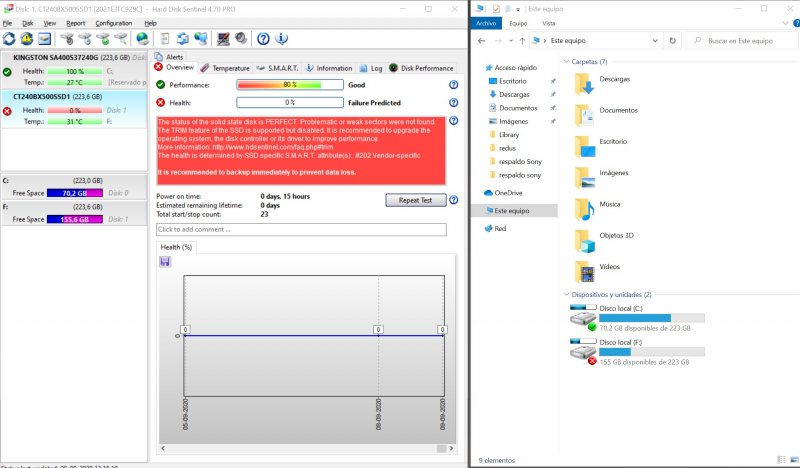Open the Explorer address bar history dropdown
This screenshot has width=800, height=468.
click(655, 41)
